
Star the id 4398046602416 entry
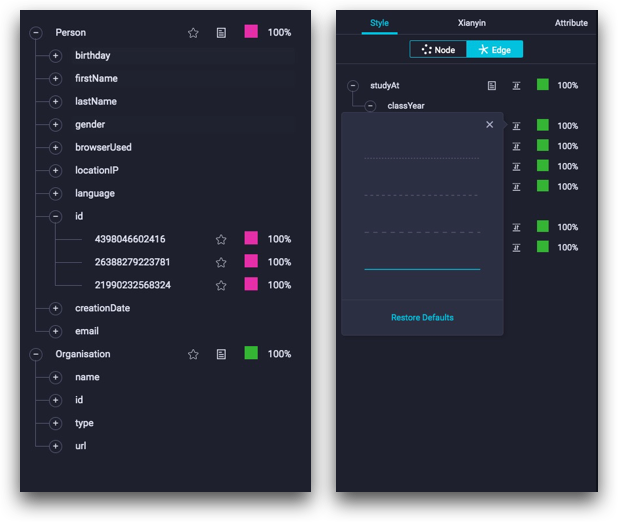[221, 239]
